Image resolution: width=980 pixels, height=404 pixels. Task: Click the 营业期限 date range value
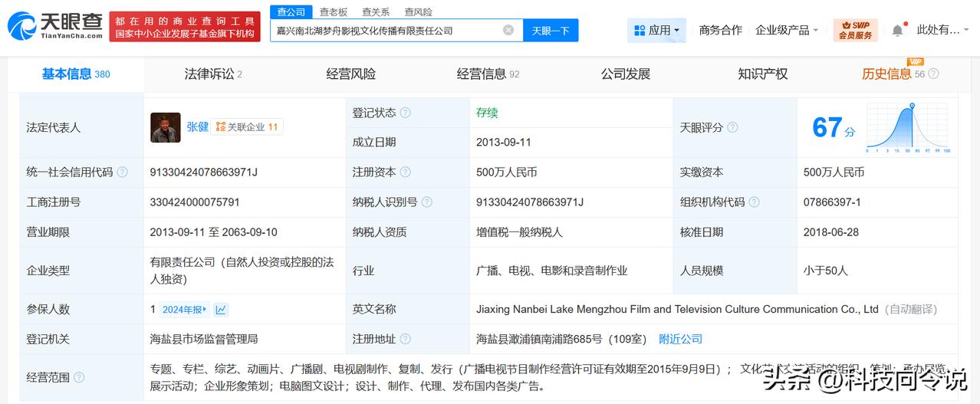[214, 232]
